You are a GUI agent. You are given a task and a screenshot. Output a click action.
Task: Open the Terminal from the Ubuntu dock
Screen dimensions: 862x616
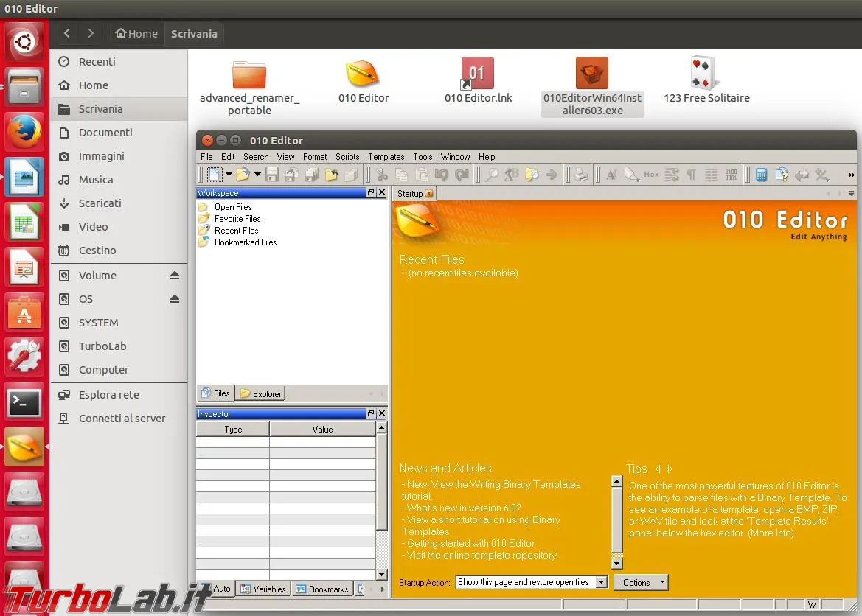(24, 402)
